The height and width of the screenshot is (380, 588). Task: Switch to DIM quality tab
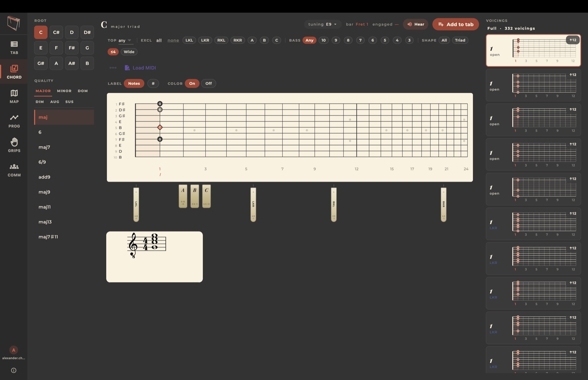click(x=40, y=102)
